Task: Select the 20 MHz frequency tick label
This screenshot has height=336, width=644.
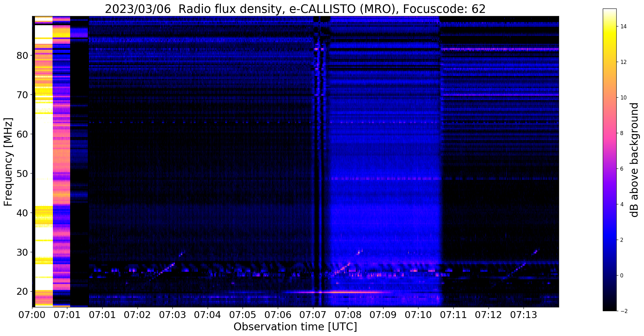Action: 22,292
